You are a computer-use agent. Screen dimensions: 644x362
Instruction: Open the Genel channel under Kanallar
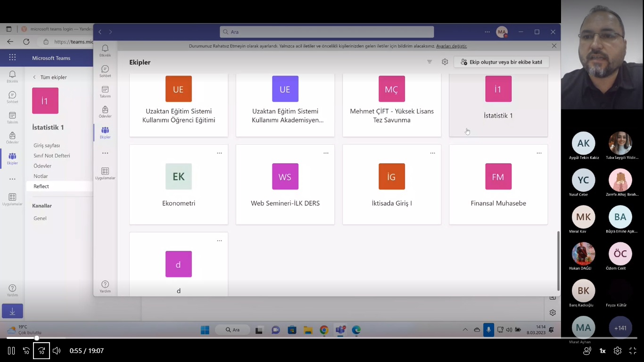click(x=40, y=218)
